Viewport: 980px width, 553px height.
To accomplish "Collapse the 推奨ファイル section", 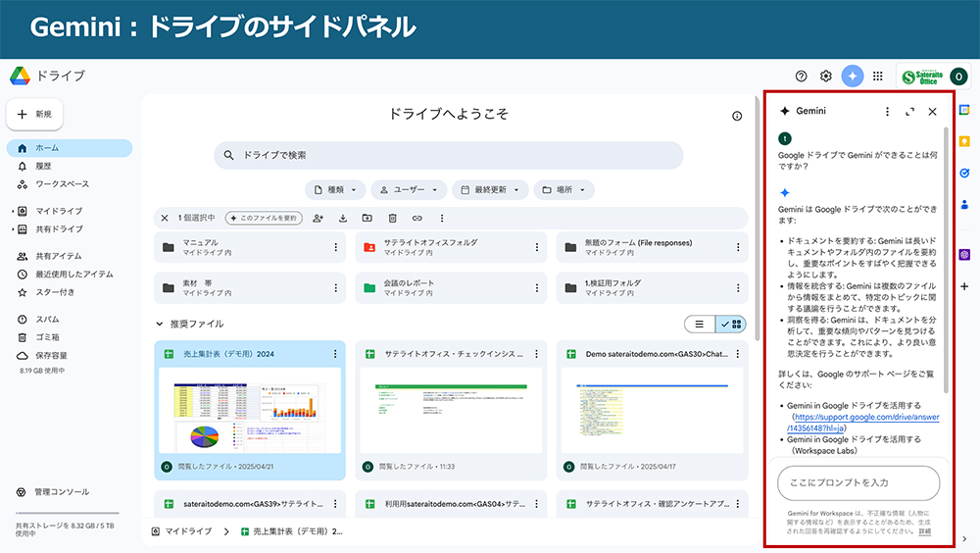I will pyautogui.click(x=160, y=324).
